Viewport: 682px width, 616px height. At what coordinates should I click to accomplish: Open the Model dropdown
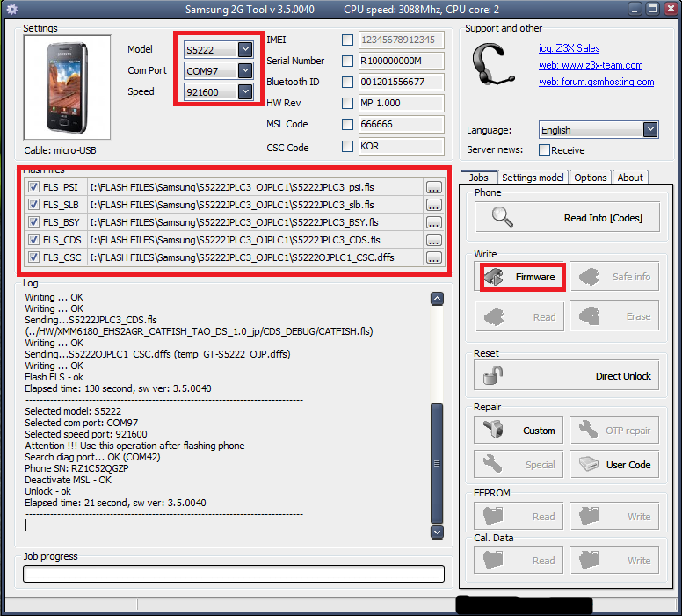coord(245,49)
